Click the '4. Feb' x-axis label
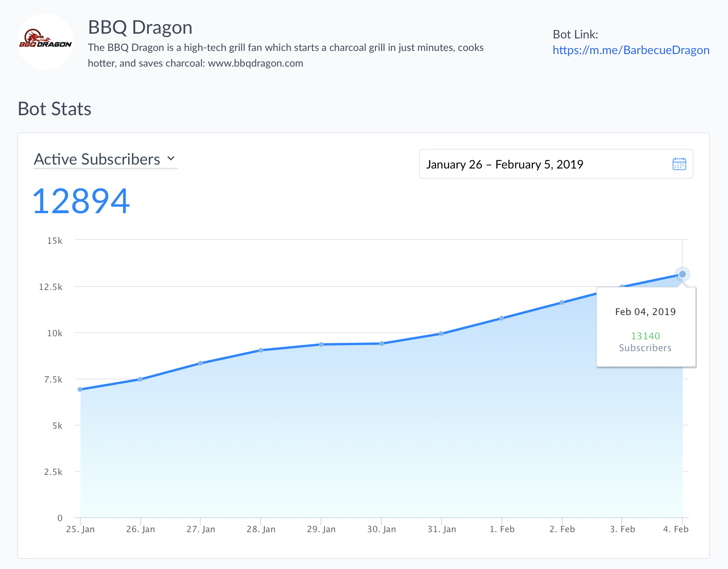Screen dimensions: 728x569 click(x=675, y=529)
